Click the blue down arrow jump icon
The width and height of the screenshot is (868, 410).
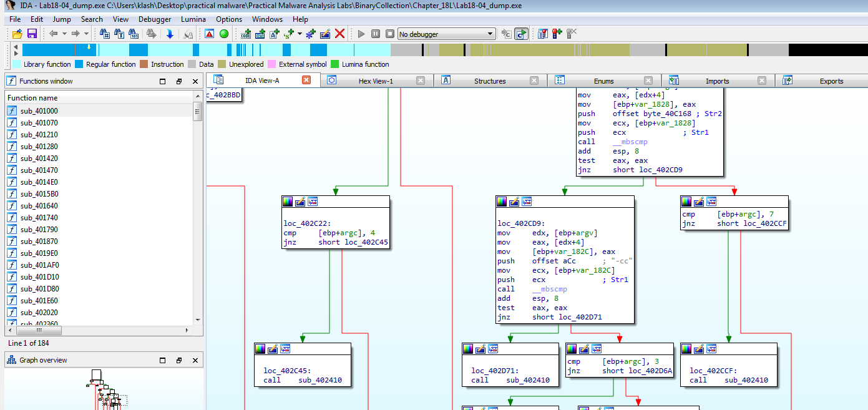tap(169, 34)
